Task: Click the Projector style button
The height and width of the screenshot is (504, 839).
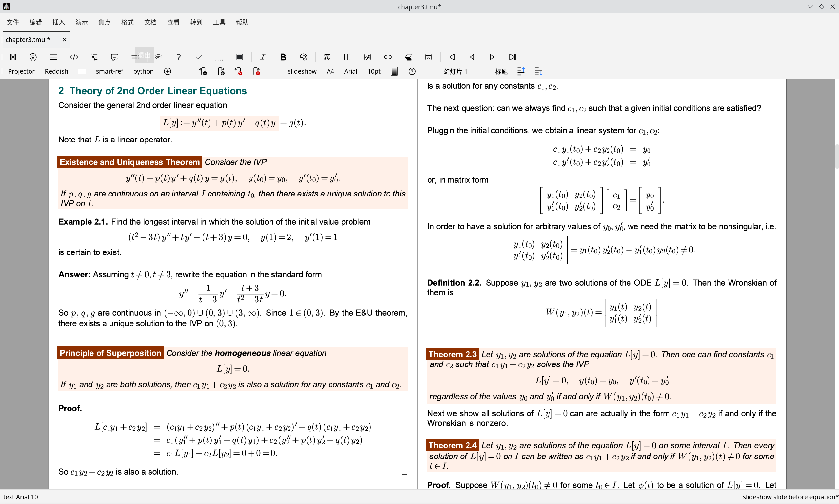Action: click(x=21, y=71)
